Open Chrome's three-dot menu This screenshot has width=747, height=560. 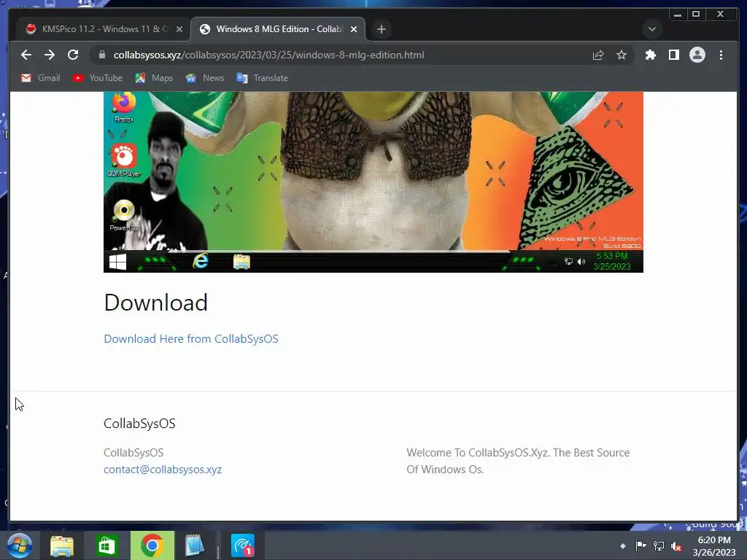coord(721,55)
